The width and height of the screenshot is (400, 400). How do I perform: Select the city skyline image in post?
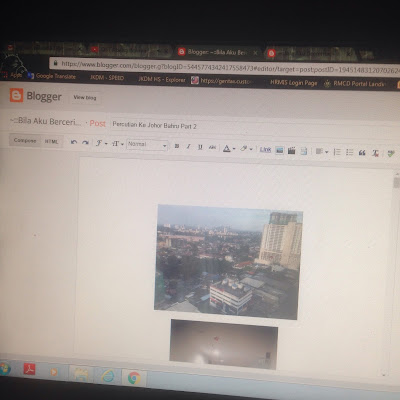[228, 262]
